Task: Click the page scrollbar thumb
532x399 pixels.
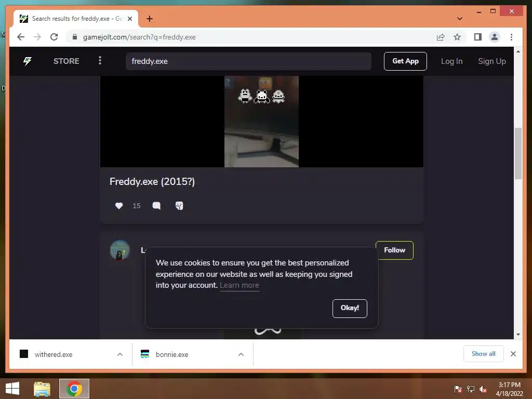Action: (518, 153)
